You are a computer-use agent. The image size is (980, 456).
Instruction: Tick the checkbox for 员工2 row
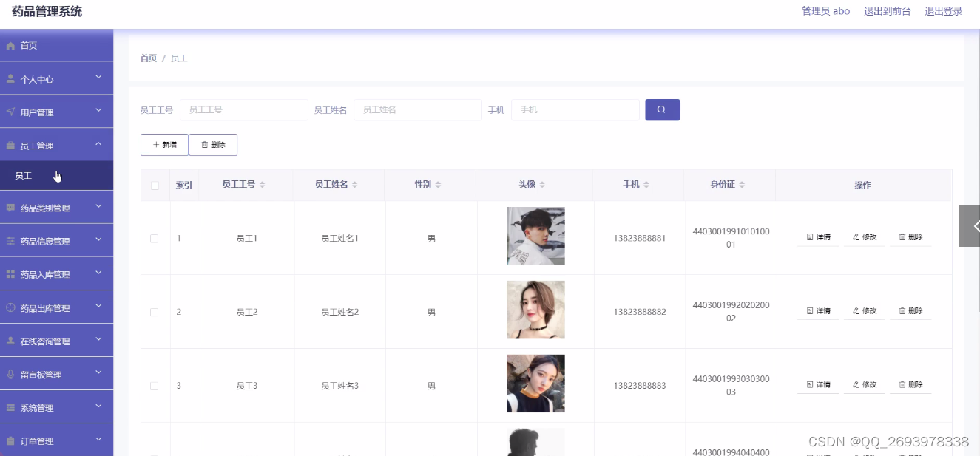pyautogui.click(x=154, y=312)
